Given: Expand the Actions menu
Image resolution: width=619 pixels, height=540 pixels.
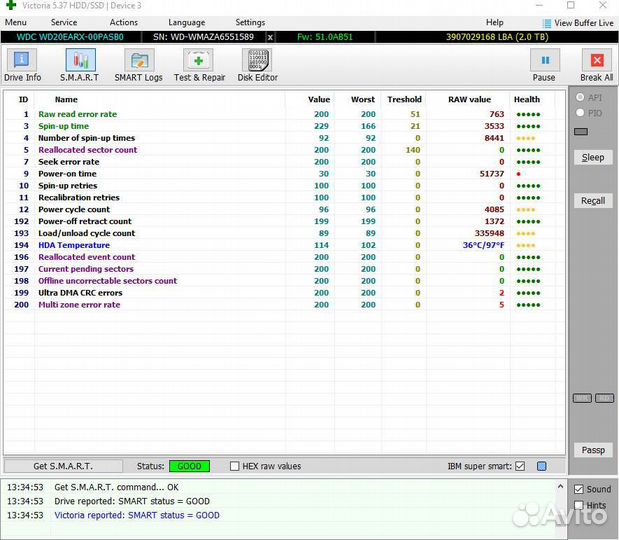Looking at the screenshot, I should tap(124, 22).
